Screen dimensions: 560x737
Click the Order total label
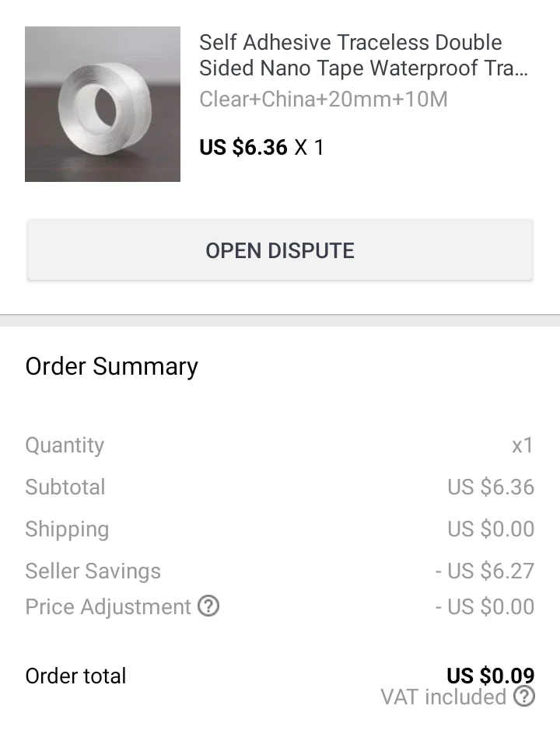click(x=75, y=676)
